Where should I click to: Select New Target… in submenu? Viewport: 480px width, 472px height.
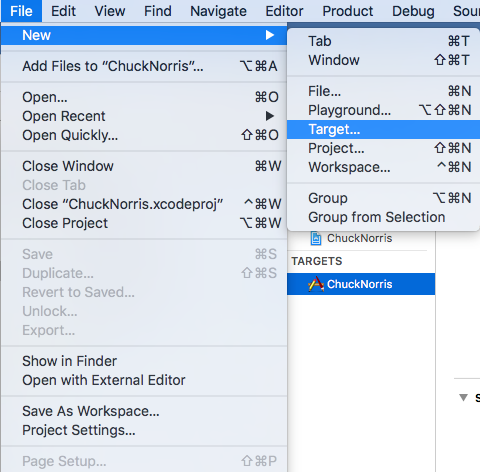click(383, 129)
